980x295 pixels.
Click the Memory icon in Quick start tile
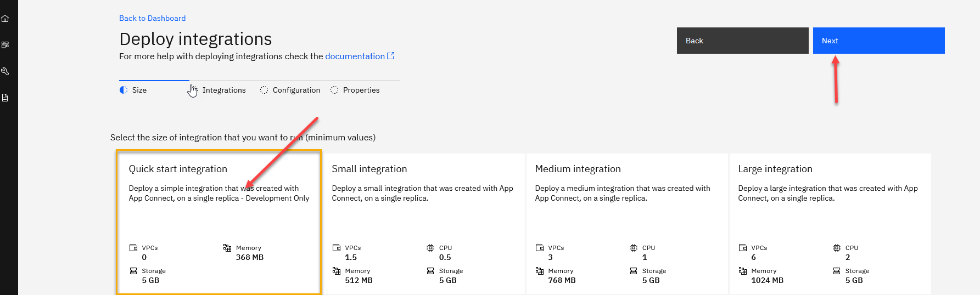[227, 248]
